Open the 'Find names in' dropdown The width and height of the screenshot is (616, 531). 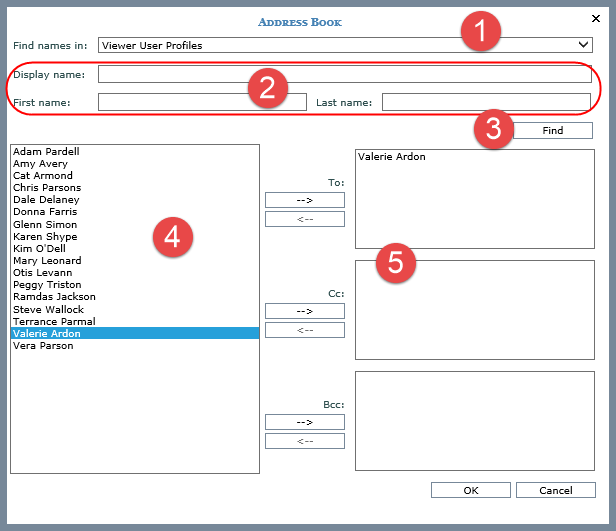tap(345, 45)
